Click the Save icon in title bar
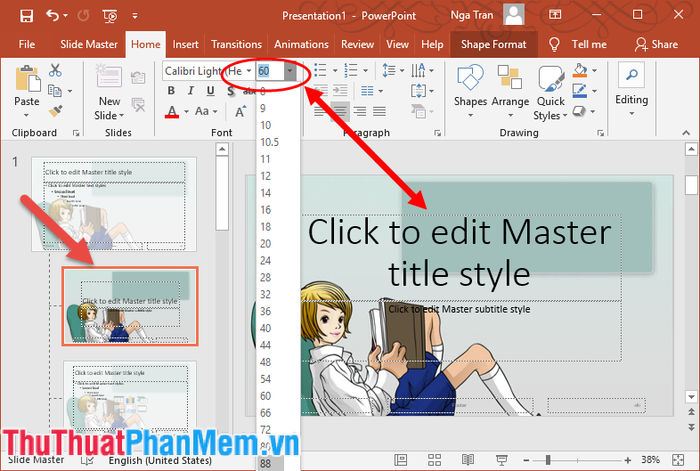700x471 pixels. click(26, 16)
